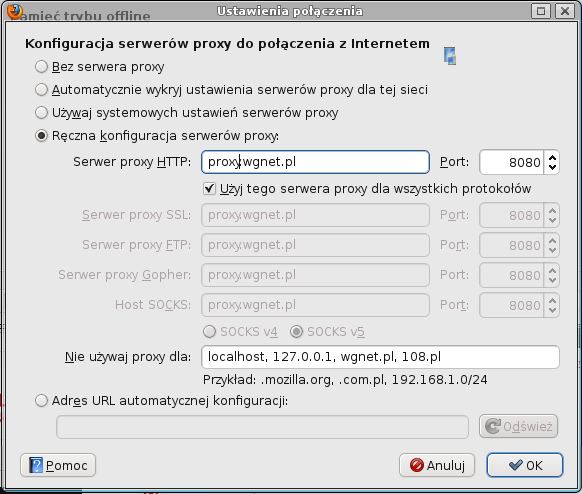Click the Serwer proxy HTTP address field
This screenshot has height=494, width=582.
[x=315, y=162]
